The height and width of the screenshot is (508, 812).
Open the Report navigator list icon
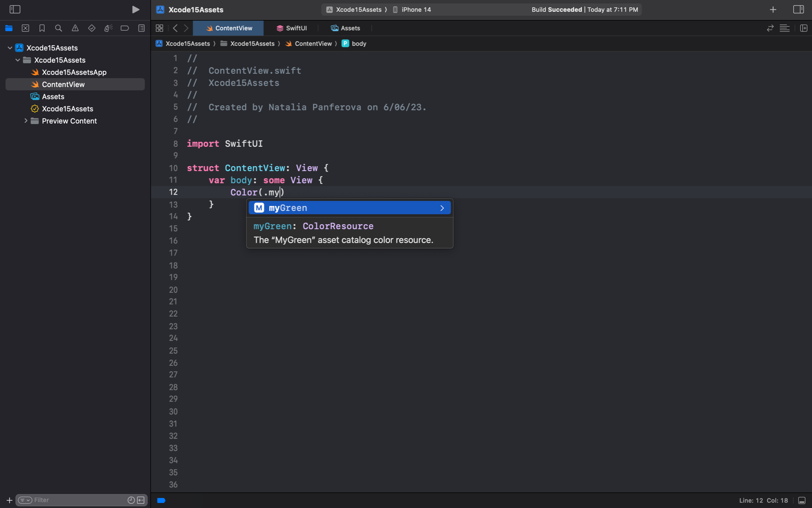pos(141,28)
